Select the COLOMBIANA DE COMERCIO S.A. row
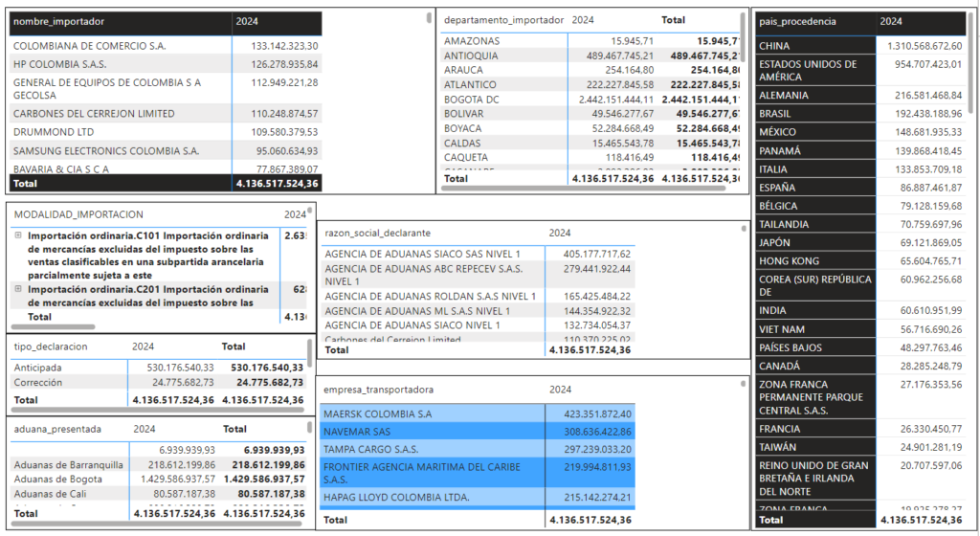The height and width of the screenshot is (536, 980). point(166,46)
